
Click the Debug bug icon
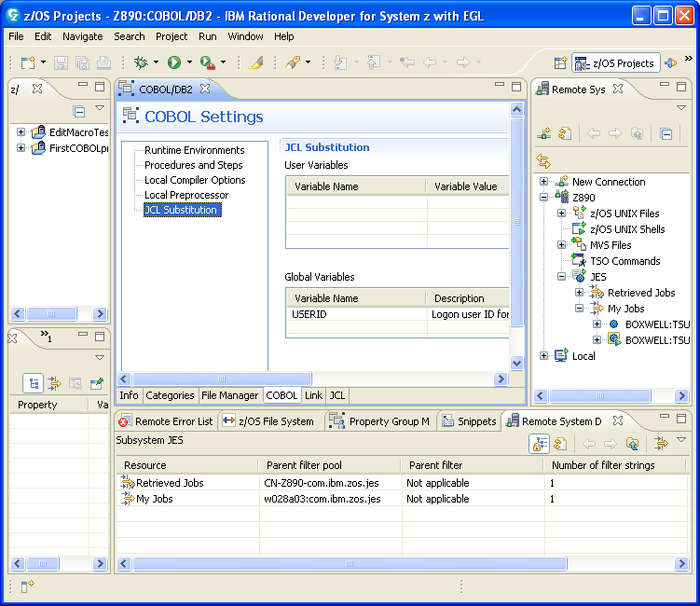[x=141, y=62]
